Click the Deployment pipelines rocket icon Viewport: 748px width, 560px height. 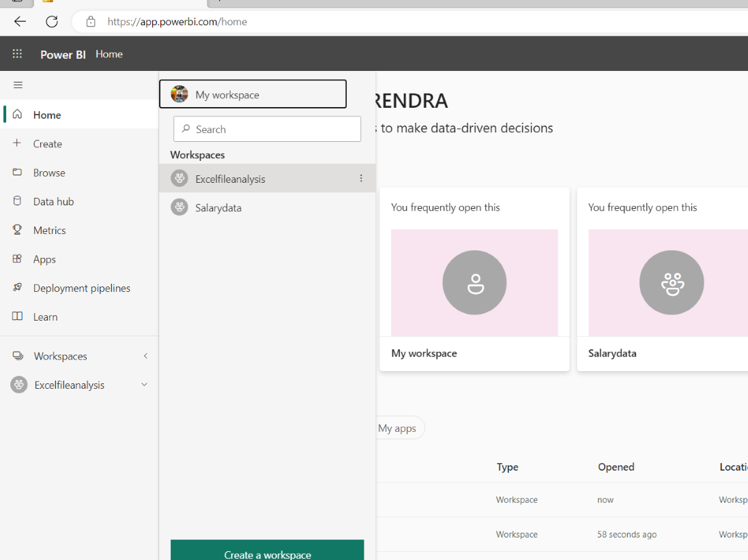pyautogui.click(x=17, y=287)
